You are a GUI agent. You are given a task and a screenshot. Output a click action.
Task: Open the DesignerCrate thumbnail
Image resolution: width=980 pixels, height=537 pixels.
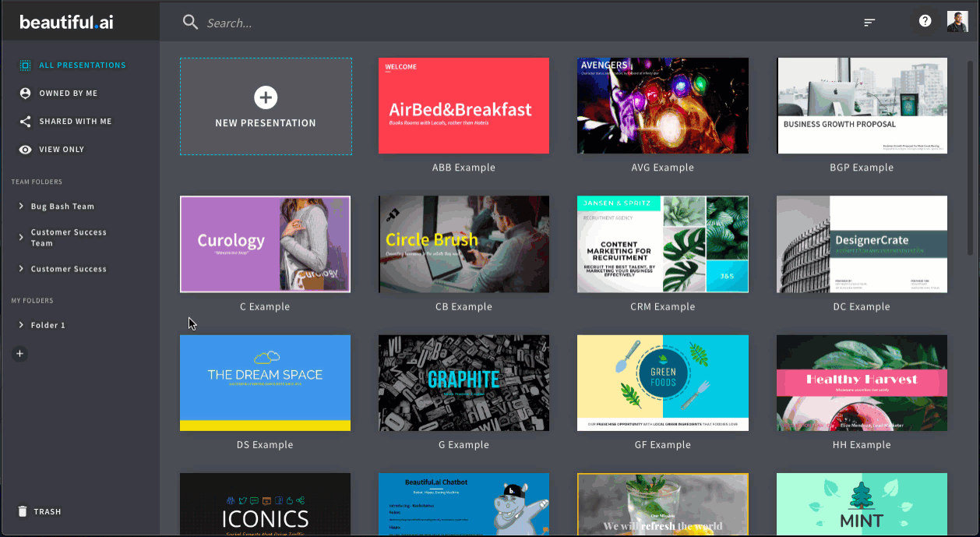(x=862, y=244)
